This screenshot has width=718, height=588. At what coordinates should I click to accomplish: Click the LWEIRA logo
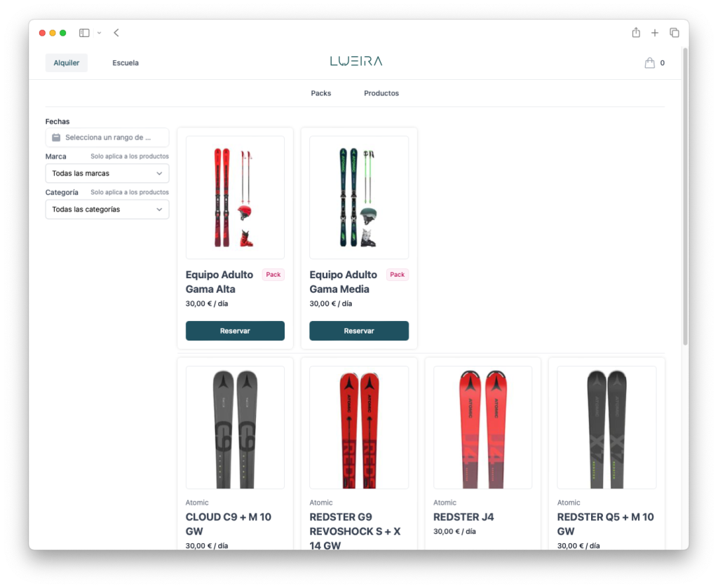tap(356, 61)
